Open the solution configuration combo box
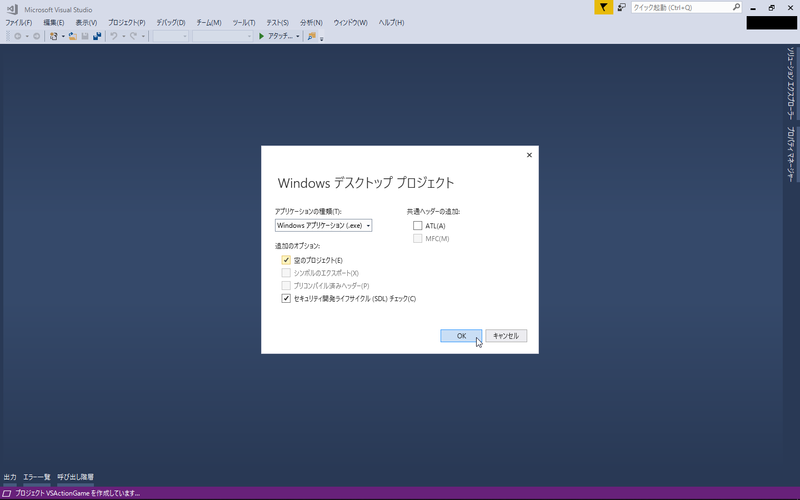The width and height of the screenshot is (800, 500). (x=170, y=36)
